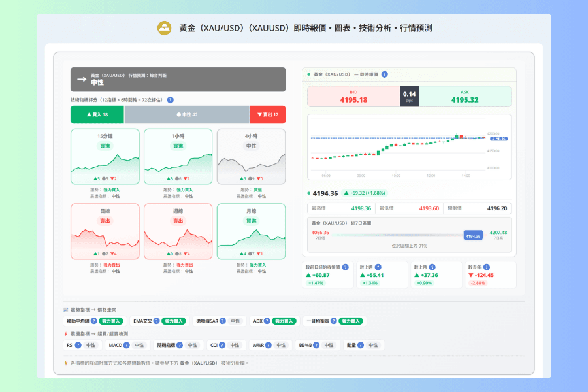Screen dimensions: 588x392
Task: Click help icon beside 較前日紐約收盤價
Action: [x=346, y=267]
